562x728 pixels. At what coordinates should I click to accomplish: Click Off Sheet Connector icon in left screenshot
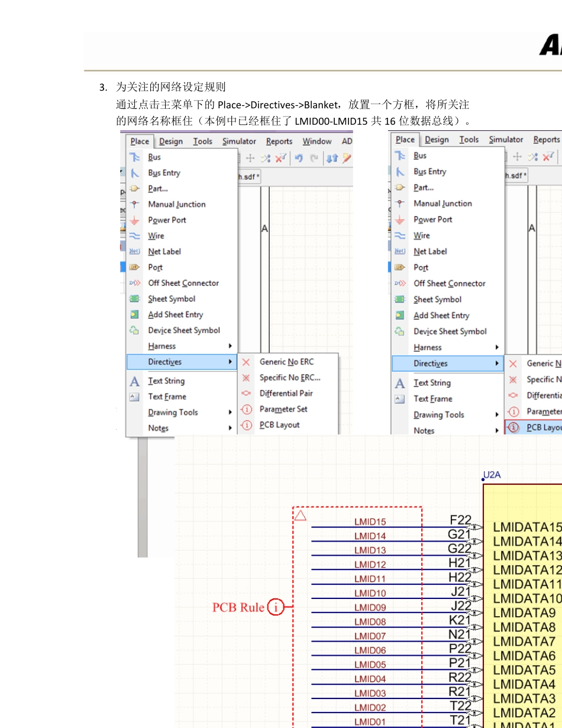pyautogui.click(x=135, y=283)
